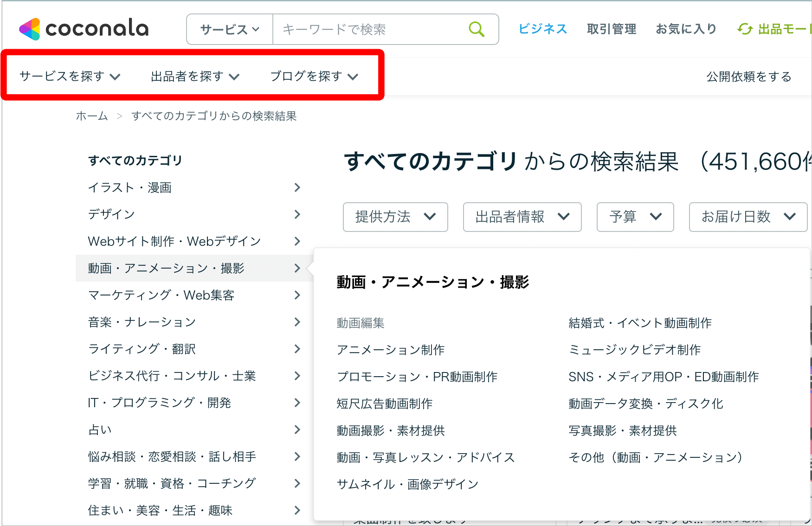This screenshot has height=526, width=812.
Task: Click chevron beside イラスト・漫画
Action: click(297, 187)
